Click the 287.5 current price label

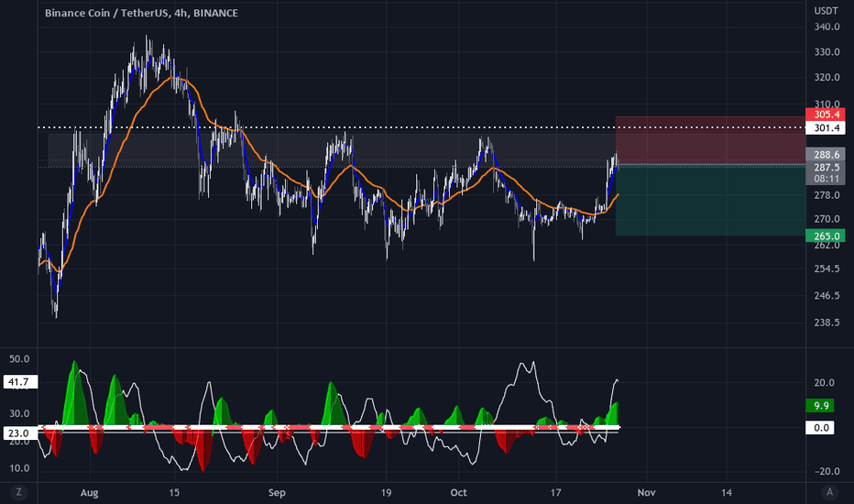tap(826, 168)
